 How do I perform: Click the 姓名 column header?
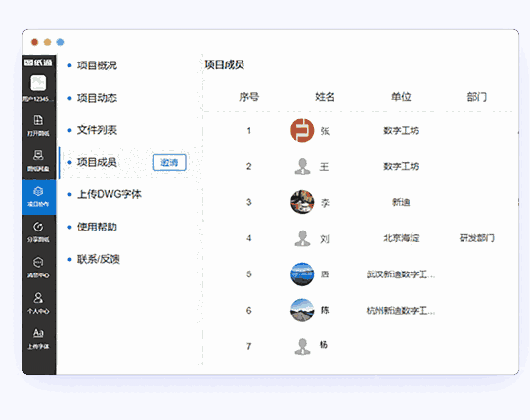pyautogui.click(x=325, y=97)
